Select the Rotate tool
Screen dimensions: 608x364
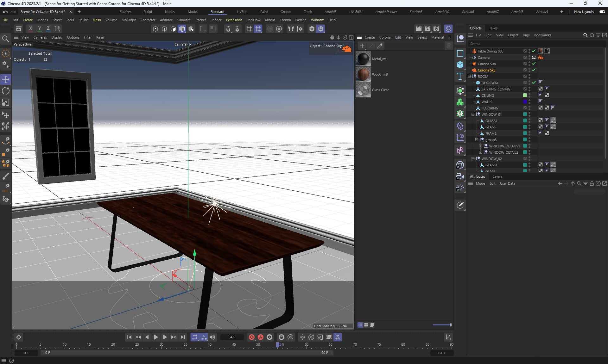click(x=6, y=91)
